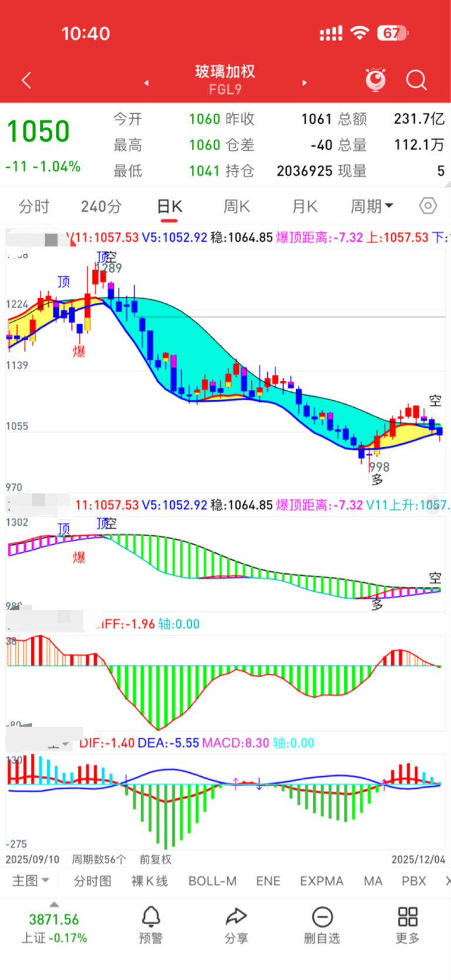Switch to previous contract left triangle

[146, 83]
